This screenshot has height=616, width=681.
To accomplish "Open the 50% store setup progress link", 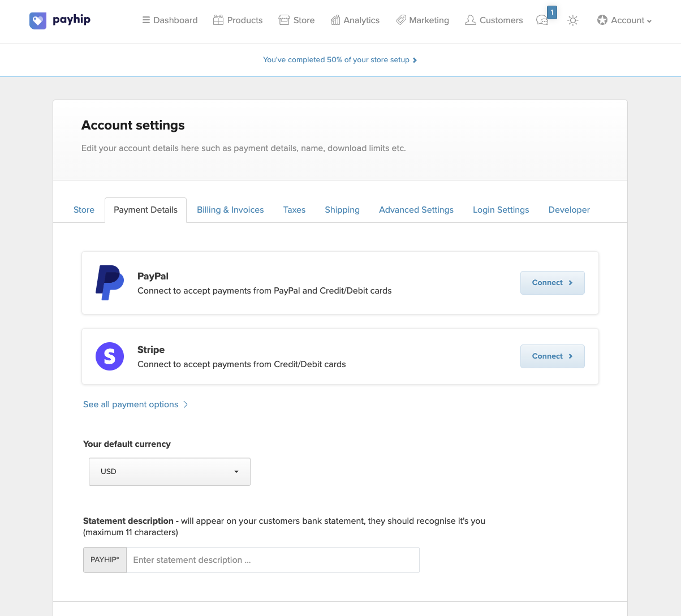I will pyautogui.click(x=340, y=60).
